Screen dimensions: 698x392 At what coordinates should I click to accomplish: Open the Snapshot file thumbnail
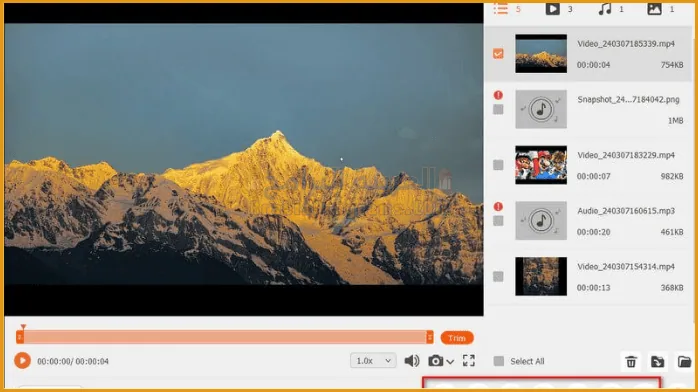coord(541,109)
